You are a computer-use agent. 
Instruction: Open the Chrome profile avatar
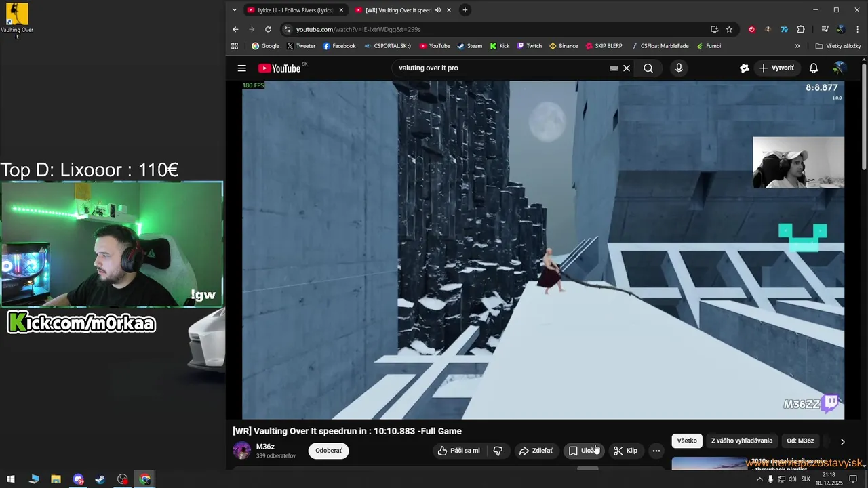(841, 29)
